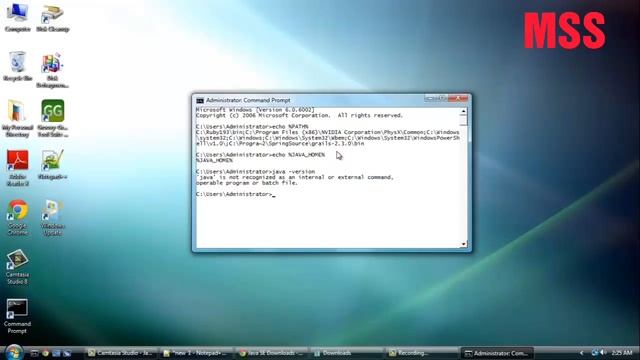Switch to the Java SE Downloads taskbar button
The image size is (640, 360).
(x=271, y=353)
